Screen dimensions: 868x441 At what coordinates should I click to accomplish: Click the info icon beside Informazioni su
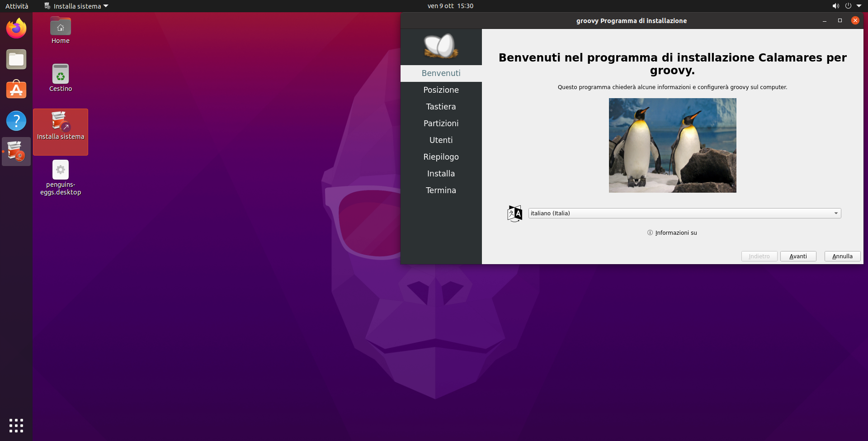point(650,232)
